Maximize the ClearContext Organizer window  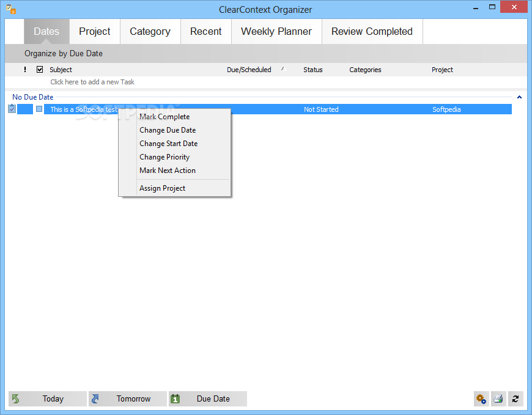click(x=492, y=7)
